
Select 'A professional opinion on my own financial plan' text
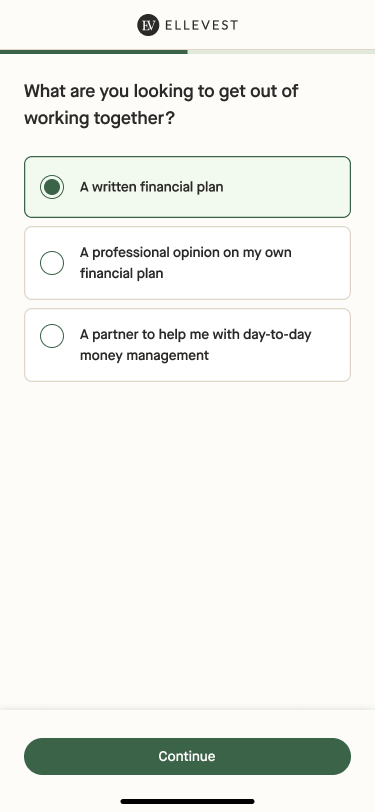[185, 263]
